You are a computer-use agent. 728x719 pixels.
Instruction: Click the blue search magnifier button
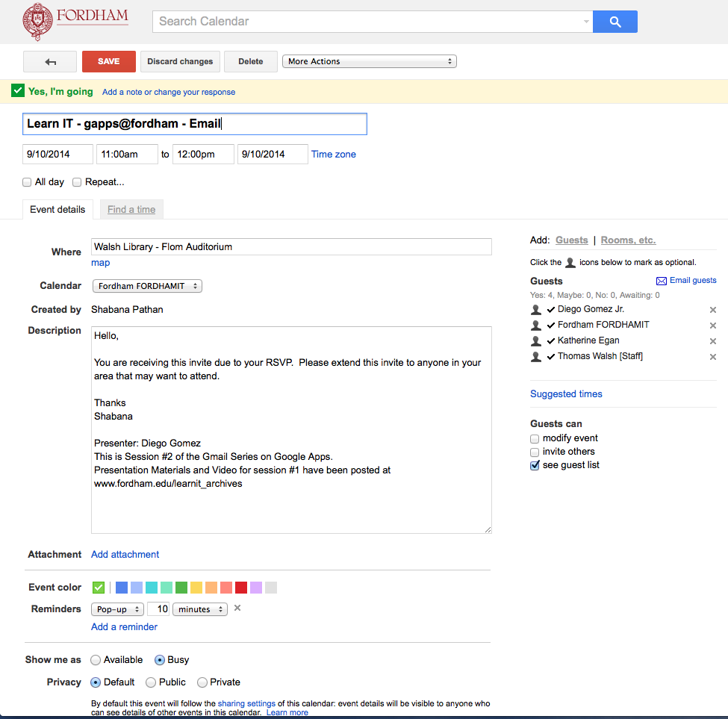click(x=615, y=22)
